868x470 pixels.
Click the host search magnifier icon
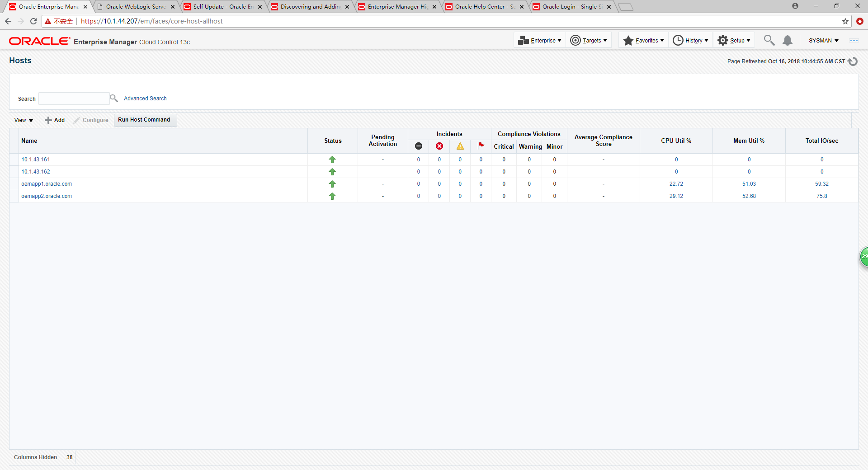(x=114, y=98)
